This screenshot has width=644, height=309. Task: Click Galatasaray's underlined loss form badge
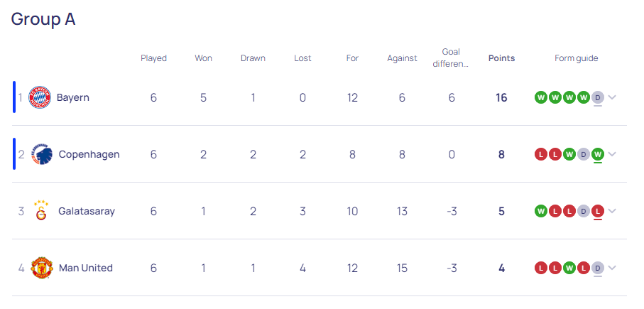coord(598,211)
